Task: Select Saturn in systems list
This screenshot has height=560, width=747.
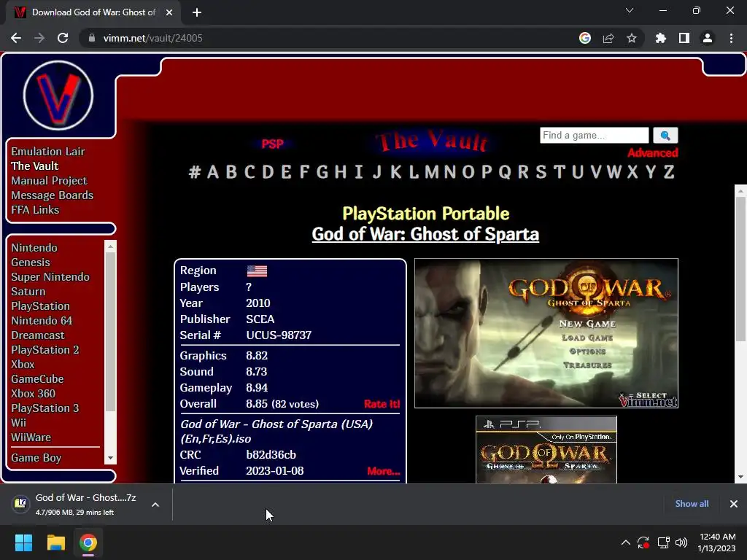Action: pyautogui.click(x=28, y=292)
